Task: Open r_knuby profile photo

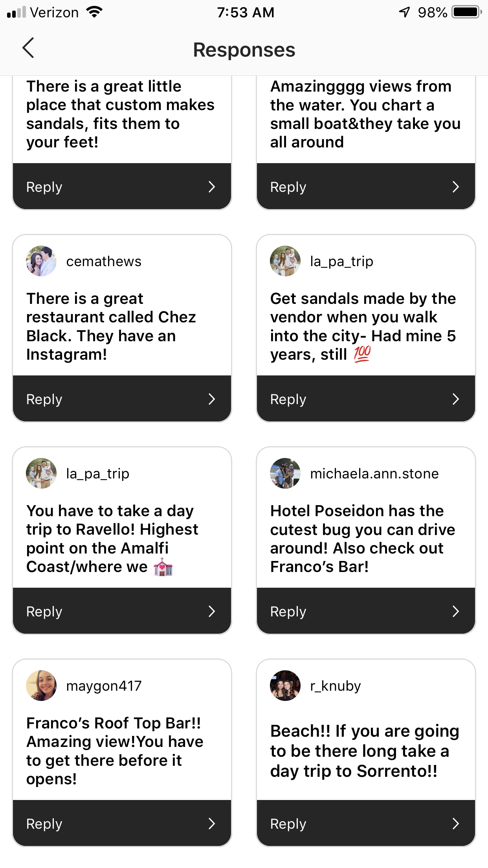Action: (x=285, y=686)
